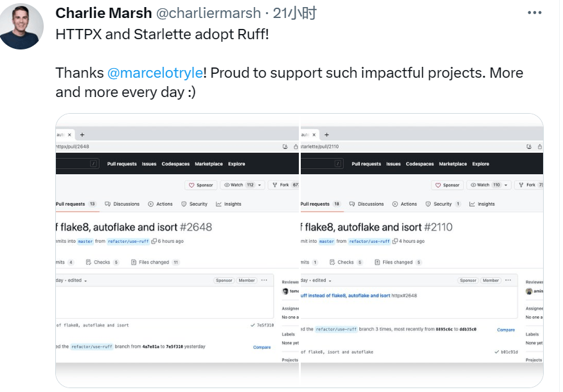Open the Security 1 tab in Starlette repo
The height and width of the screenshot is (392, 563).
point(443,204)
